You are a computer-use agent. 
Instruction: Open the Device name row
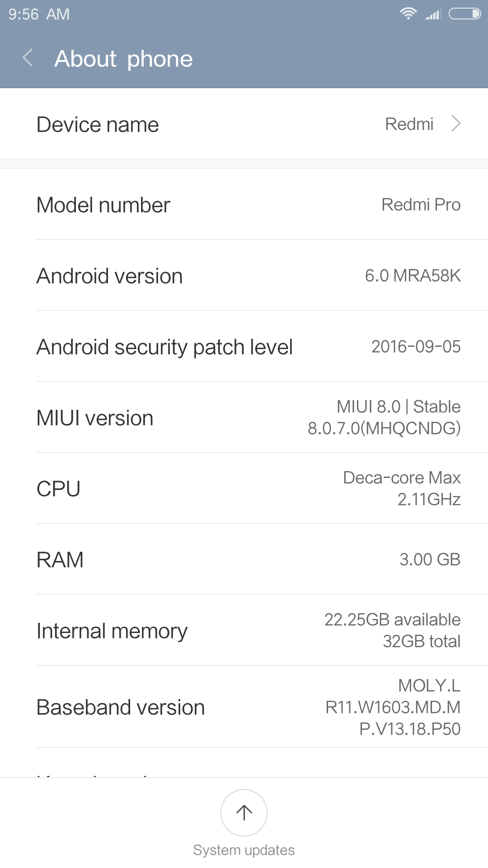(244, 124)
